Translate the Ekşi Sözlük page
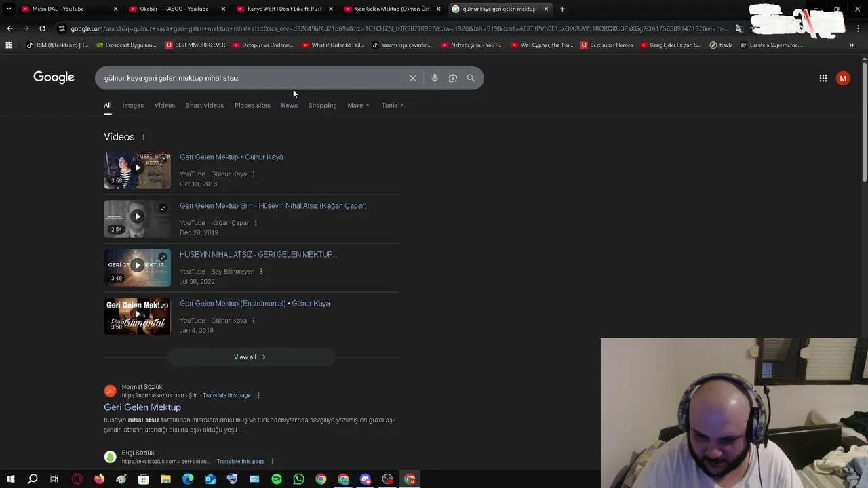Screen dimensions: 868x488 pyautogui.click(x=241, y=462)
